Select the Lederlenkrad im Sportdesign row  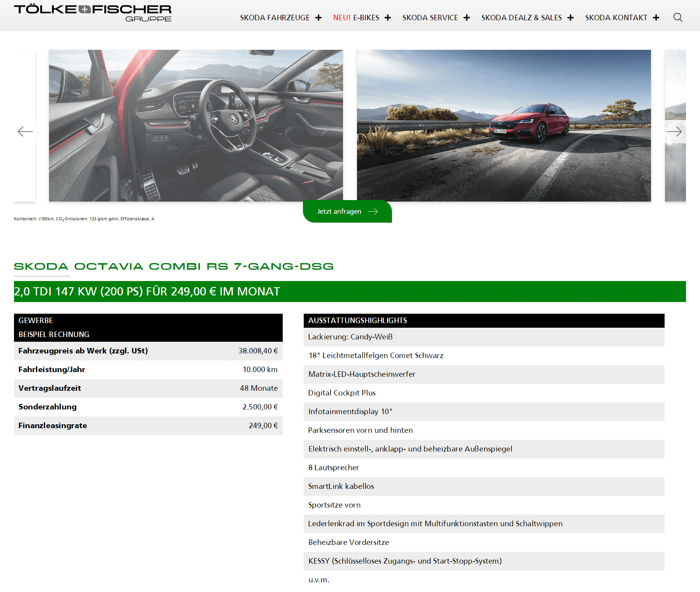tap(484, 524)
